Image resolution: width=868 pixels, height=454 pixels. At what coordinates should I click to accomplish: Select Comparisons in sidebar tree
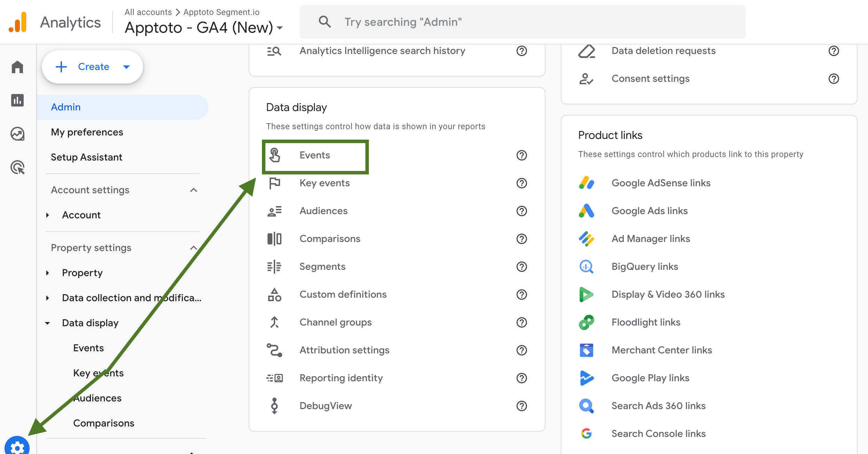(103, 423)
